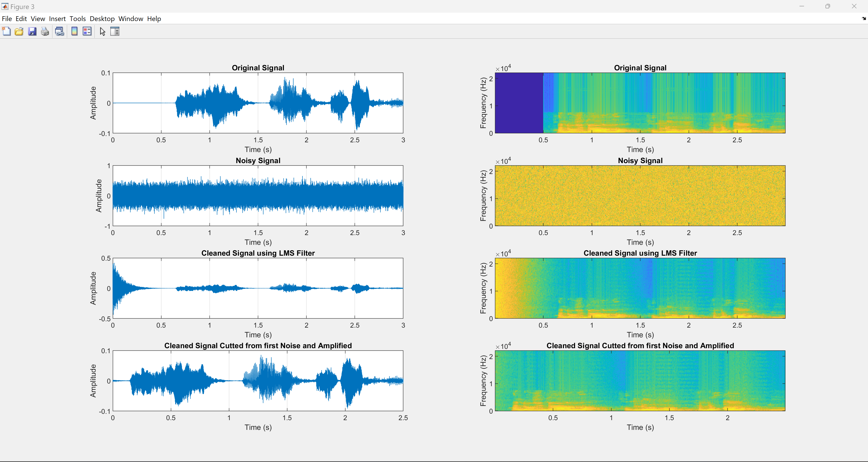This screenshot has width=868, height=462.
Task: Save the figure with the floppy disk icon
Action: [x=32, y=31]
